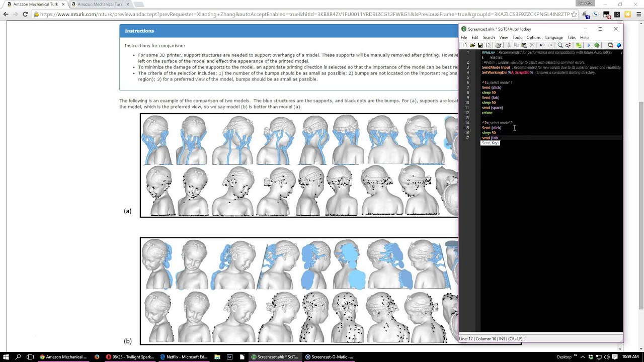Click the SciTE toolbar icon beside the blue cube
Image resolution: width=644 pixels, height=362 pixels.
610,45
